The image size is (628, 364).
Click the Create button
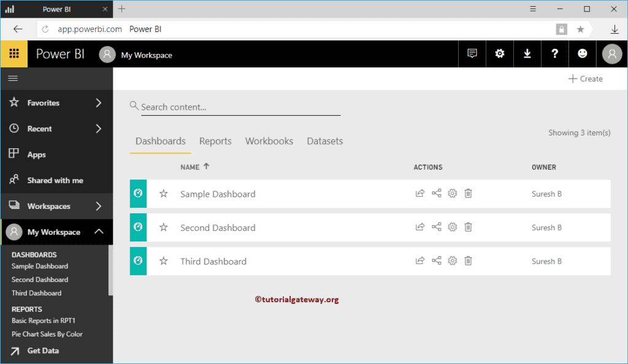point(585,78)
